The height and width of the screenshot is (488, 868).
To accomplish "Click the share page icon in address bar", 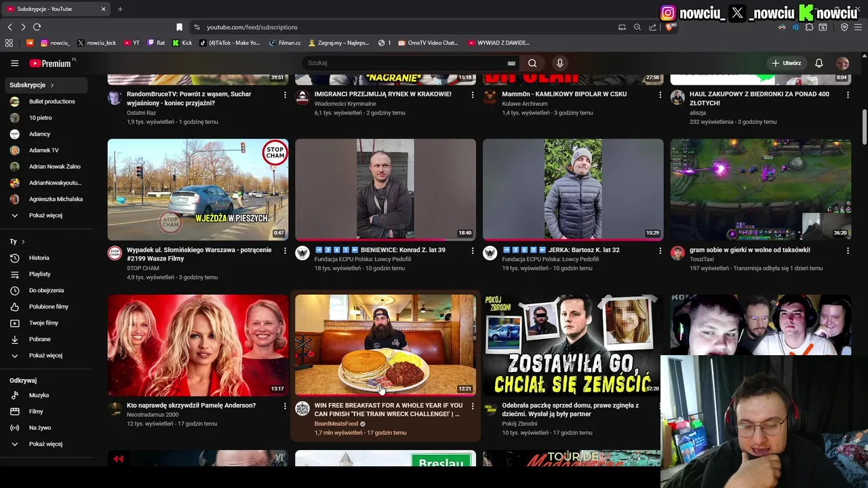I will click(x=652, y=27).
